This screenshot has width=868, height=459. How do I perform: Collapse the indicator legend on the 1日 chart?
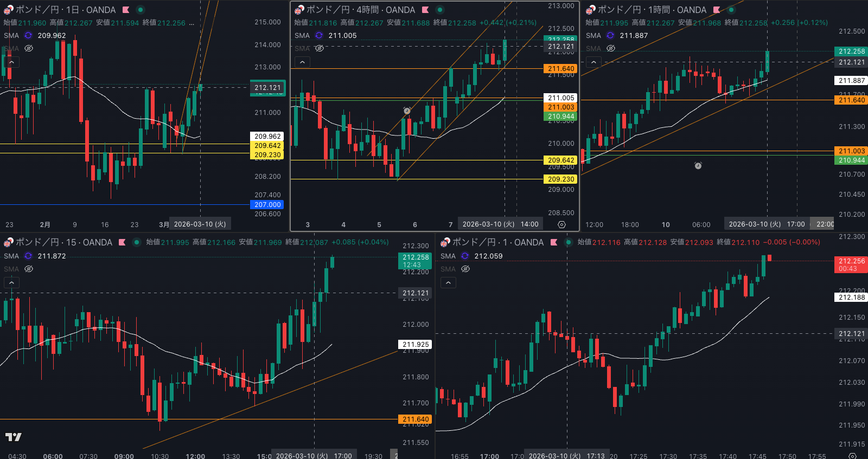click(x=11, y=62)
